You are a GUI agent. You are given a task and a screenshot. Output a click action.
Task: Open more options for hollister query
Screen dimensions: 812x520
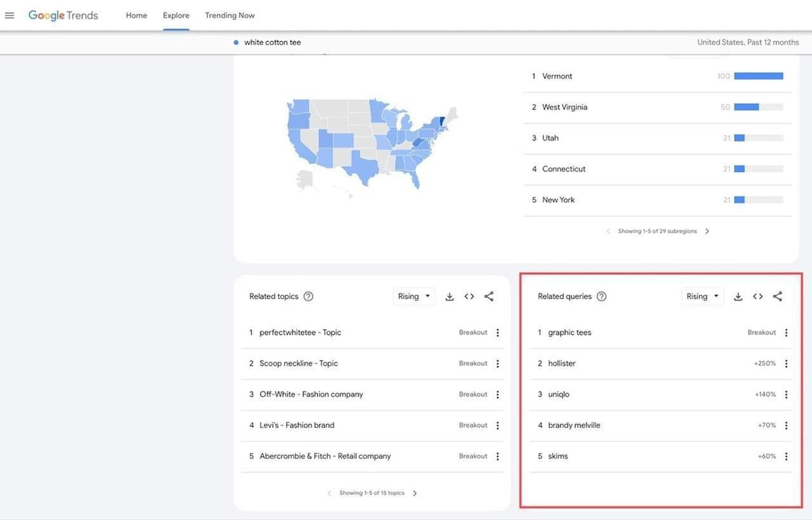pyautogui.click(x=786, y=364)
